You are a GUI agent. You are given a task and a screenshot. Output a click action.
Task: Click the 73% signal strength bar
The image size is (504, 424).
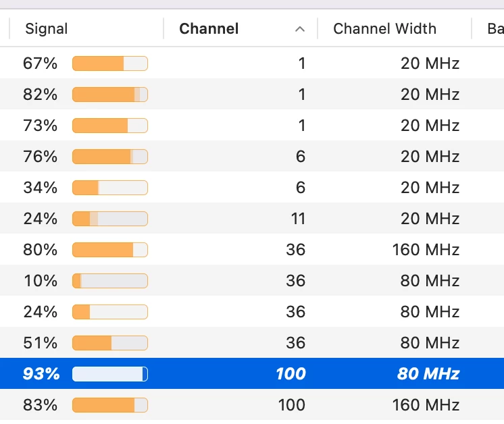[109, 126]
